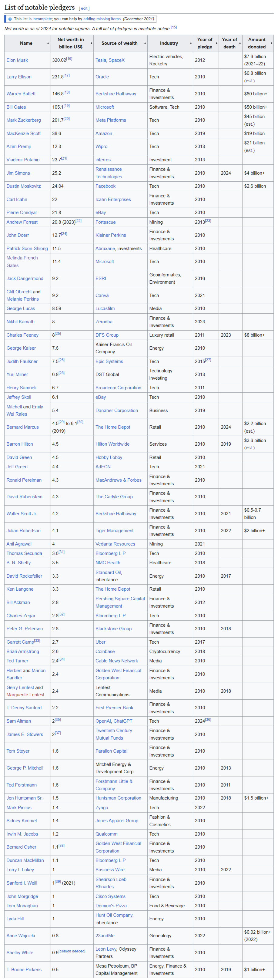Open citation 16 next to 320.02
Image resolution: width=278 pixels, height=980 pixels.
point(69,59)
